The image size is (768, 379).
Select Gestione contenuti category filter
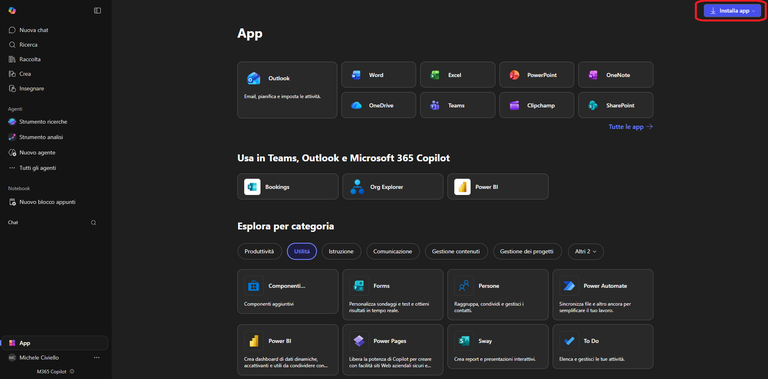click(x=456, y=251)
